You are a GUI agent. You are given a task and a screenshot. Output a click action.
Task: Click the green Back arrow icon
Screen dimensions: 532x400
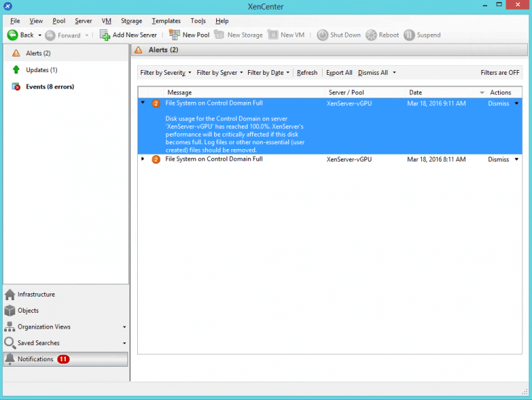tap(12, 35)
